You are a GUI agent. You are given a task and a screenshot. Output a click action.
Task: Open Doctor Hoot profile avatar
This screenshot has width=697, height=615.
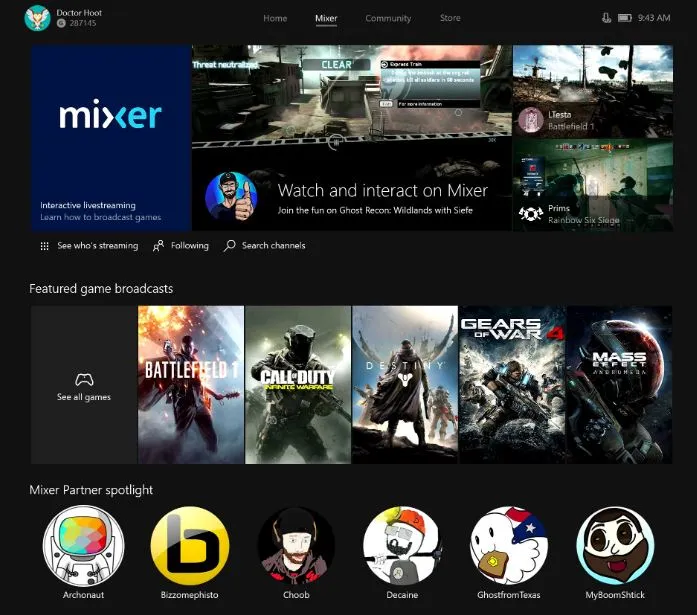37,18
